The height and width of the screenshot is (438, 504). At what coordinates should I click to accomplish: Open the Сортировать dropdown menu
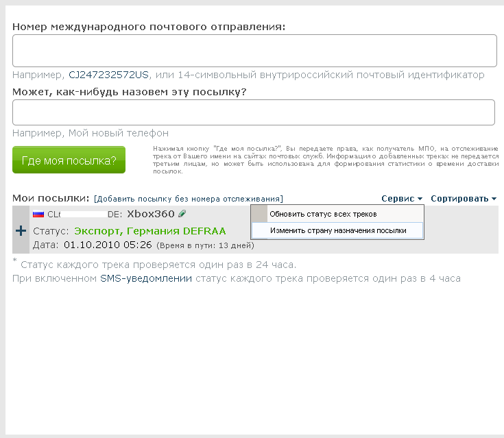[x=464, y=199]
